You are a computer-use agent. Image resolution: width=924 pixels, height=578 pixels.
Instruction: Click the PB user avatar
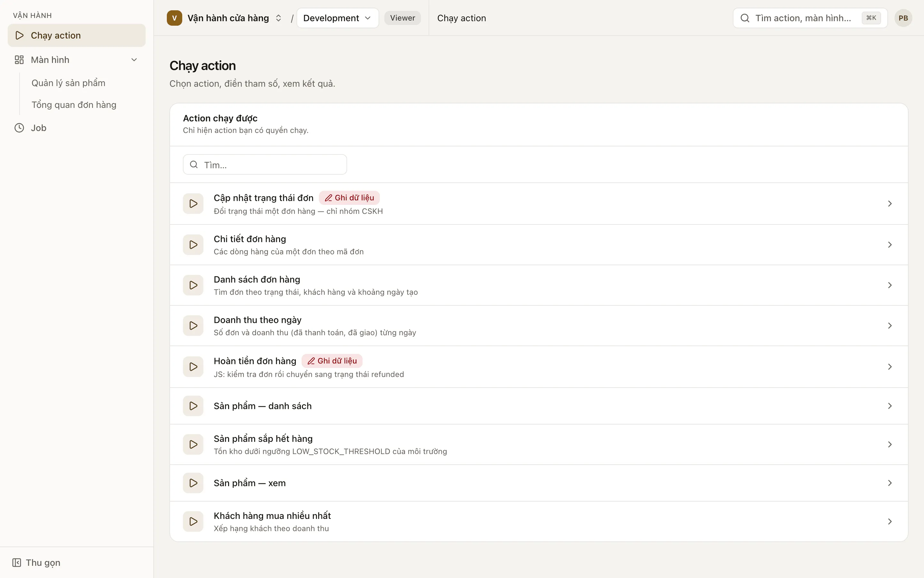tap(903, 18)
